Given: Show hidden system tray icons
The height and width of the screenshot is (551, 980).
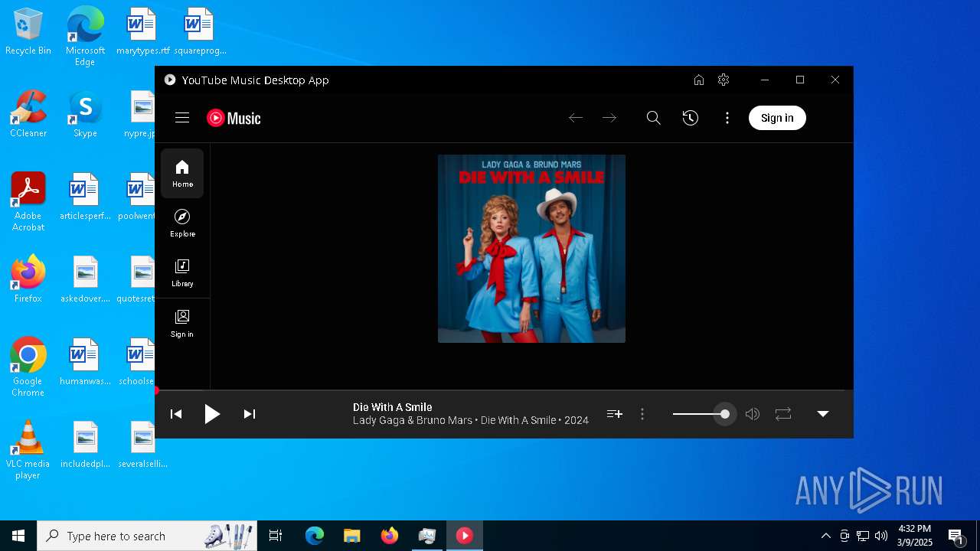Looking at the screenshot, I should click(x=825, y=536).
